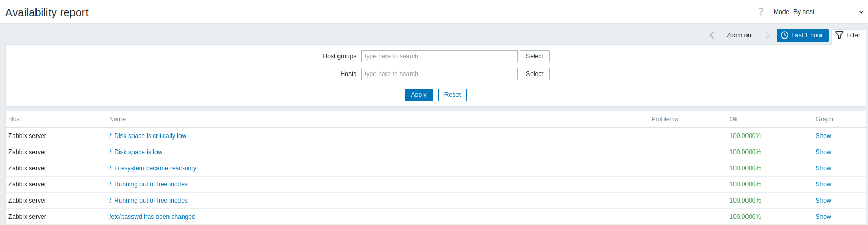
Task: Open the Mode dropdown By host
Action: pos(829,12)
